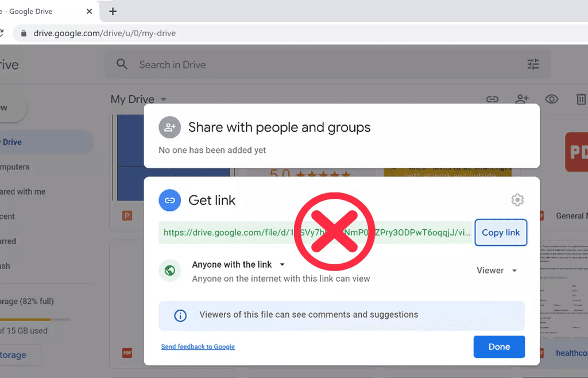The image size is (588, 378).
Task: Remove the selected file via trash icon
Action: point(581,99)
